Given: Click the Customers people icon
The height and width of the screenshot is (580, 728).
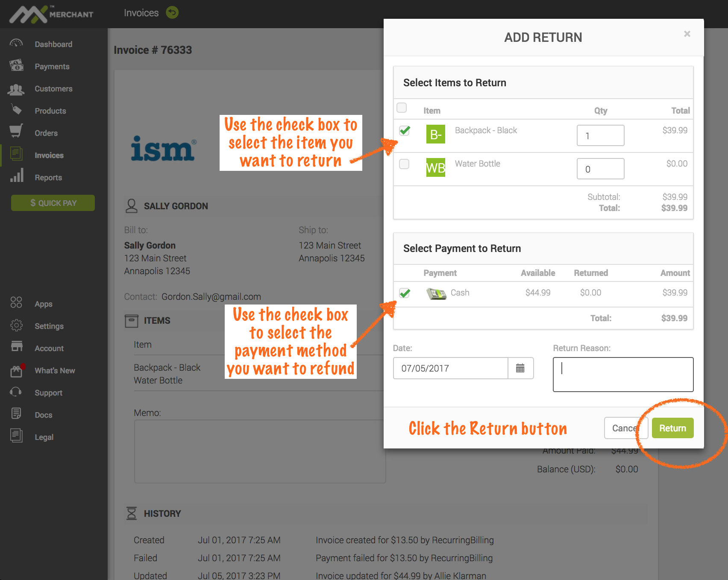Looking at the screenshot, I should pyautogui.click(x=16, y=89).
